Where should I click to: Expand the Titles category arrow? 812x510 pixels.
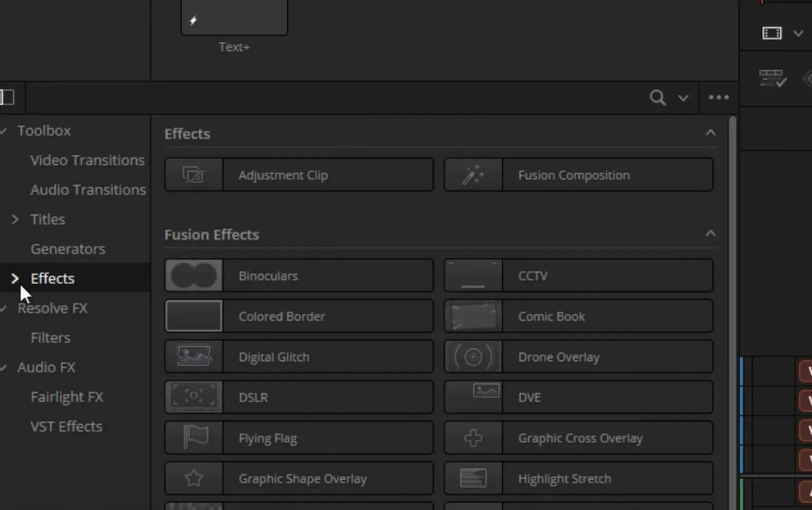pos(15,219)
